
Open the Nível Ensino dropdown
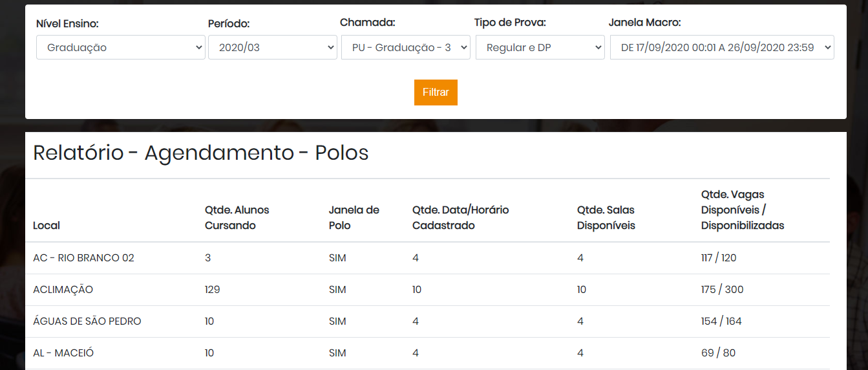click(x=121, y=47)
